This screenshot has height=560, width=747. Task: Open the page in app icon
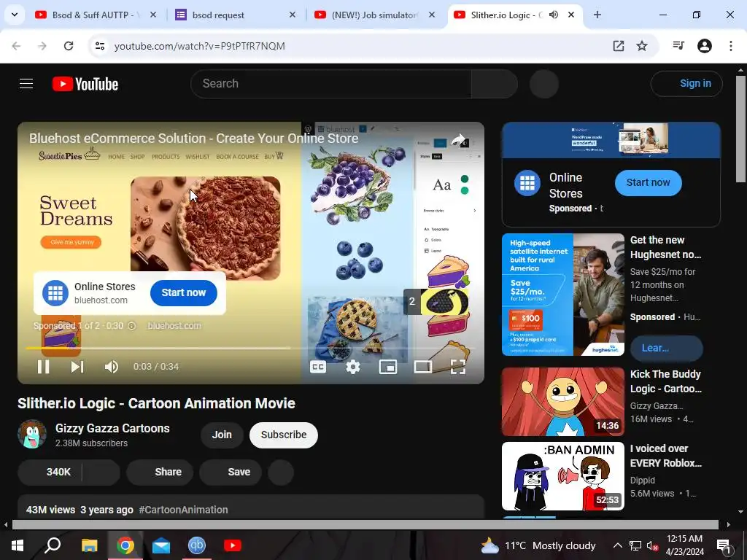pos(619,46)
